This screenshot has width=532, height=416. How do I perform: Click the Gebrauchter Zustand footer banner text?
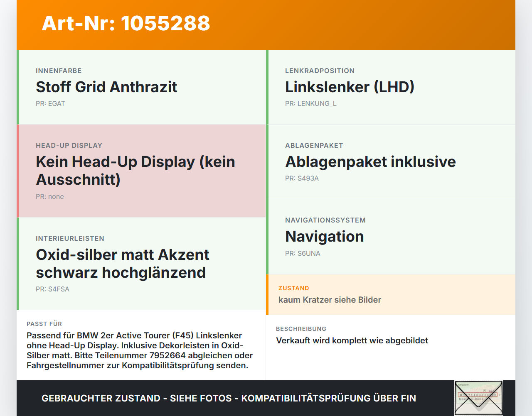229,398
